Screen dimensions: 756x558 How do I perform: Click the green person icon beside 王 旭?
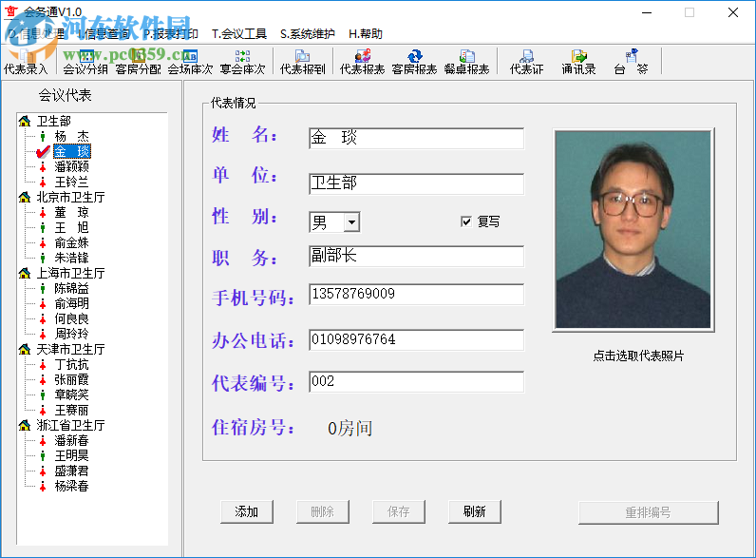click(43, 227)
